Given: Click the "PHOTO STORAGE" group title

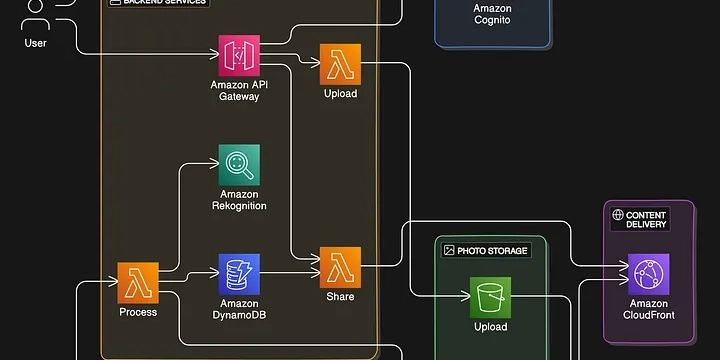Looking at the screenshot, I should click(492, 251).
